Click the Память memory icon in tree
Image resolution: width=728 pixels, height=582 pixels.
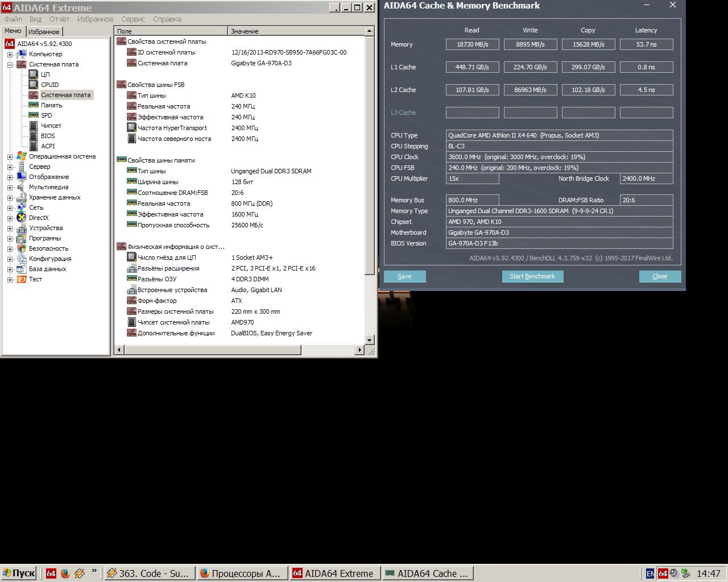(33, 105)
